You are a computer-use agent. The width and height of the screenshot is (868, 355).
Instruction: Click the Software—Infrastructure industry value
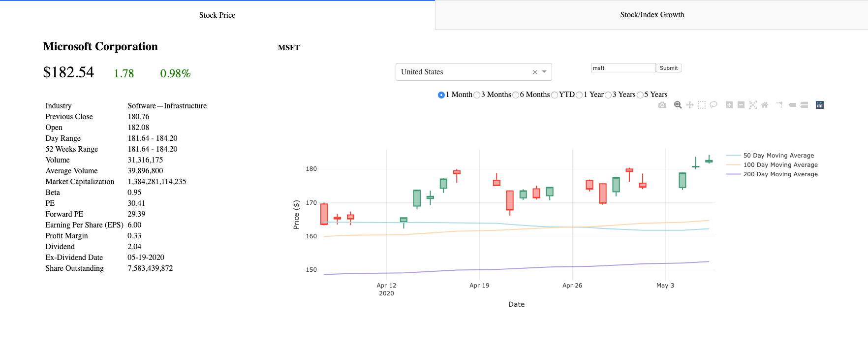(x=167, y=106)
